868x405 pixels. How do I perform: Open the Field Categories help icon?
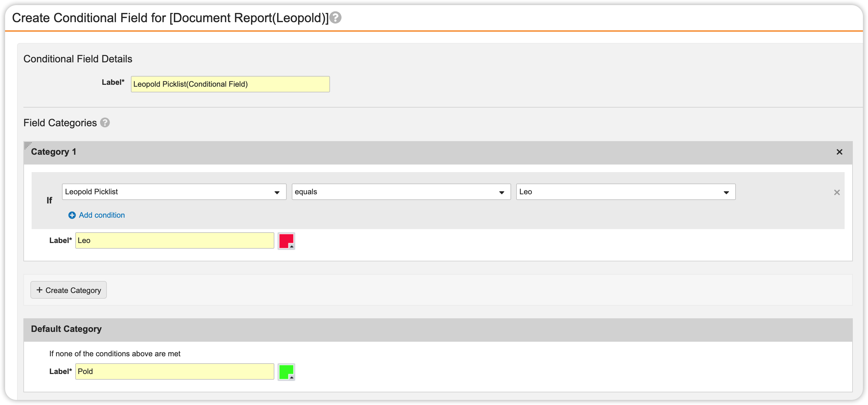(105, 122)
